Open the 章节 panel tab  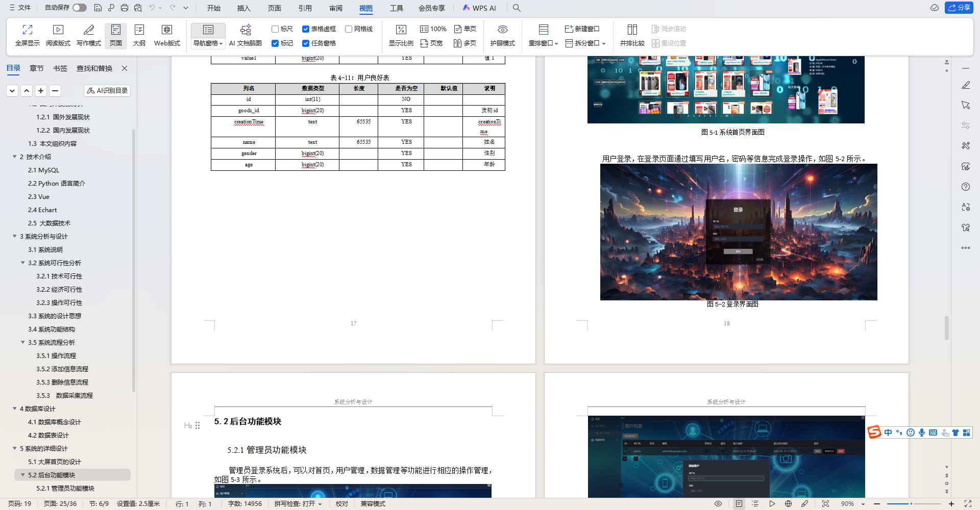[x=36, y=68]
